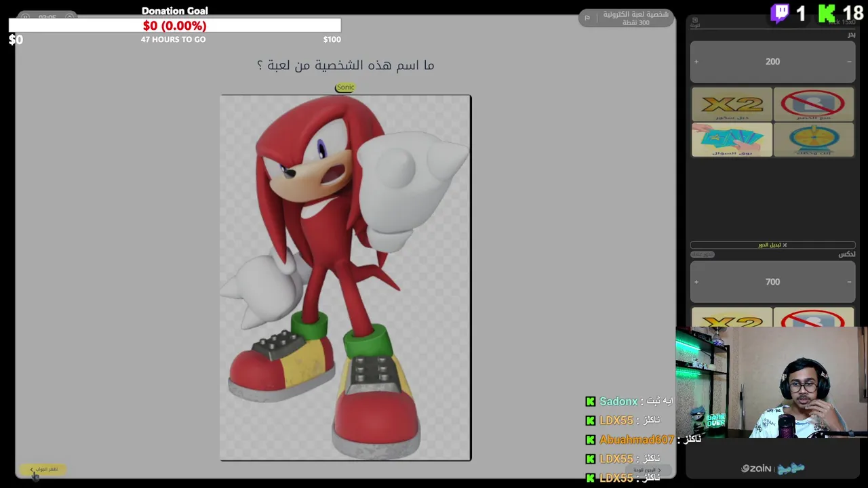Screen dimensions: 868x488
Task: Decrease first team score with minus
Action: [x=849, y=62]
